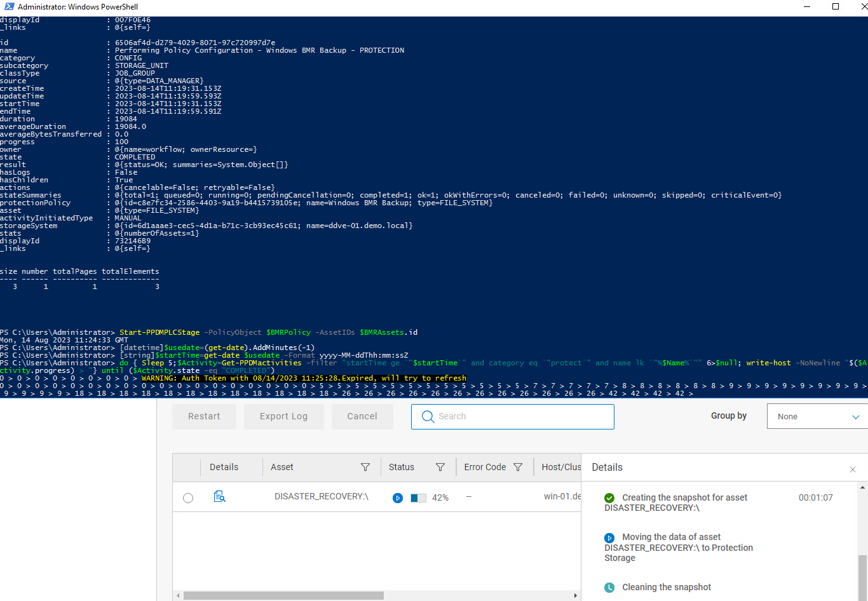
Task: Click the 'Group by' label
Action: coord(729,415)
